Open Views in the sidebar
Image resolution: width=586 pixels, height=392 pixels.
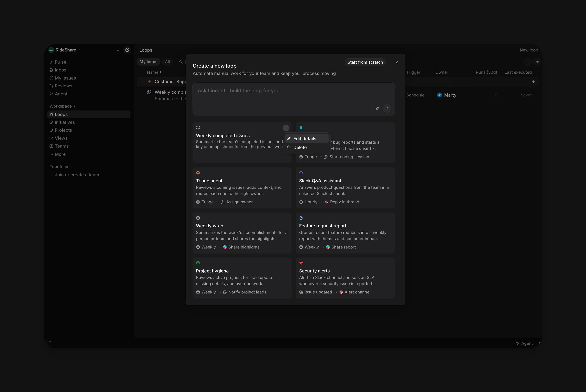click(x=89, y=138)
